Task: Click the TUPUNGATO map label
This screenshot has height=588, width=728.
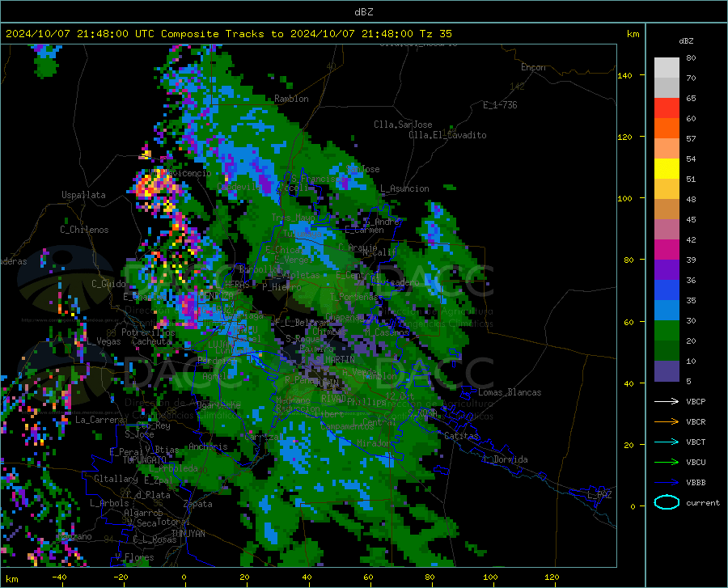Action: (x=145, y=460)
